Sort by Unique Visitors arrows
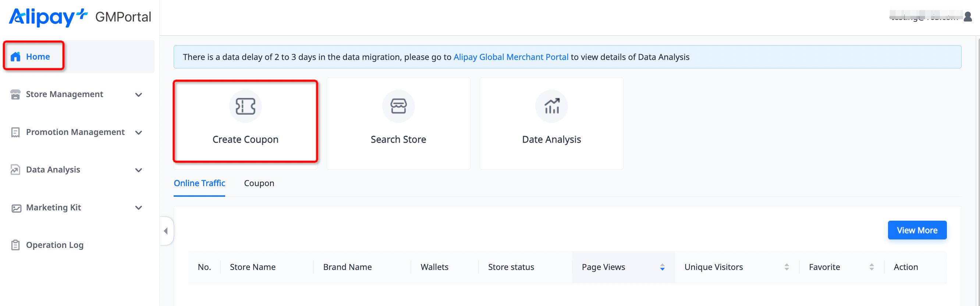This screenshot has height=306, width=980. click(x=787, y=267)
